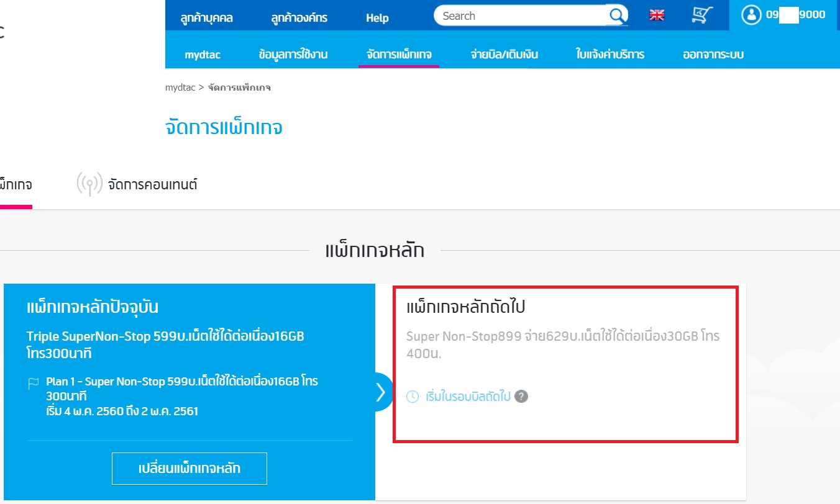Open the จ่ายบิล/เติมเงิน tab
This screenshot has width=840, height=504.
(504, 55)
